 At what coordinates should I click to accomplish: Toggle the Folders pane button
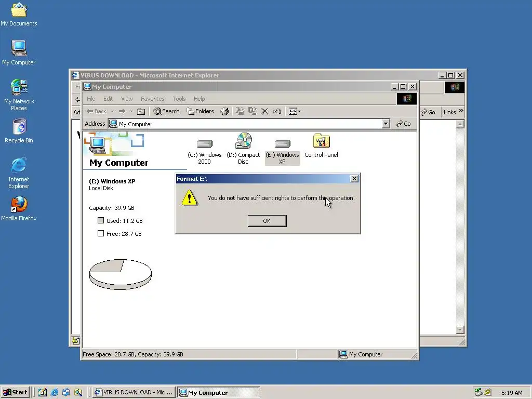click(x=200, y=111)
